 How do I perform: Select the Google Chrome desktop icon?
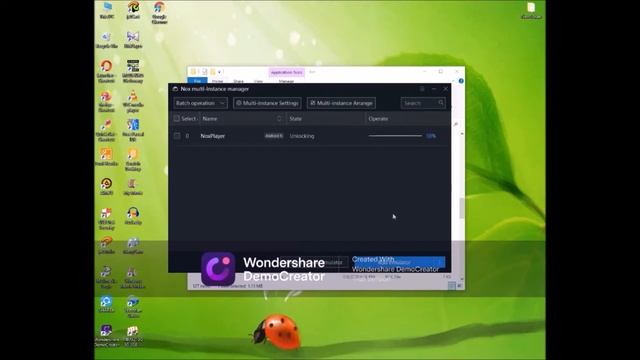click(x=159, y=13)
